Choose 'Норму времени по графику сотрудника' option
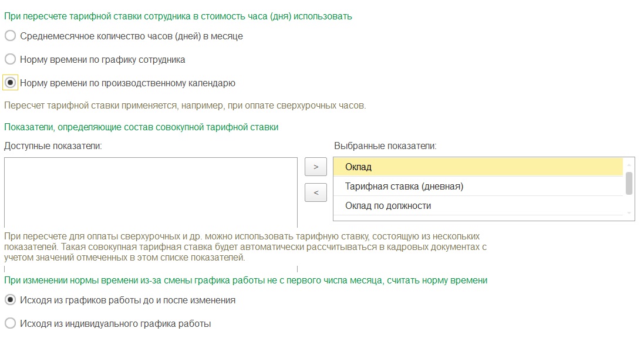The image size is (644, 338). click(10, 59)
